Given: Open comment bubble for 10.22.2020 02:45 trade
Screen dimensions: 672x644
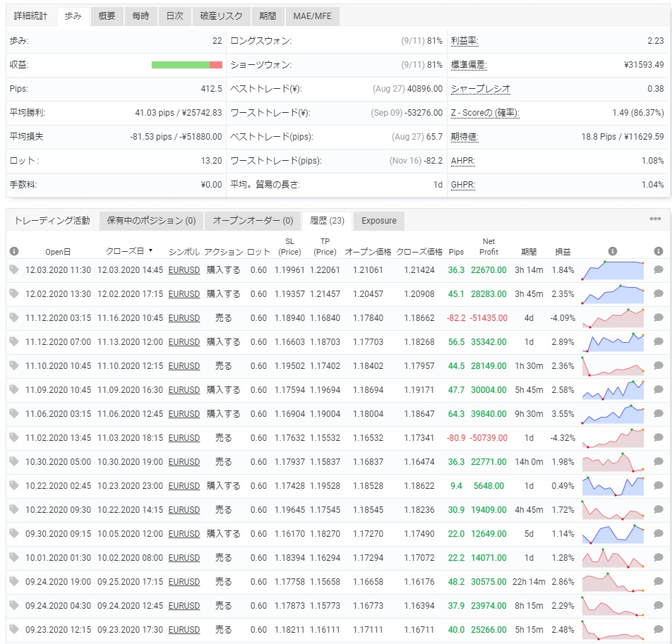Looking at the screenshot, I should click(659, 485).
